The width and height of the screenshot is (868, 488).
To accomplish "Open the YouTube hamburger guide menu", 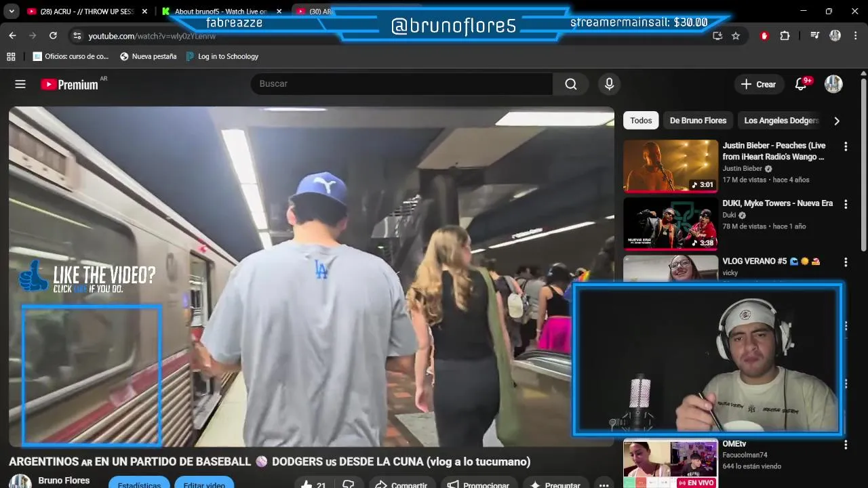I will 20,84.
